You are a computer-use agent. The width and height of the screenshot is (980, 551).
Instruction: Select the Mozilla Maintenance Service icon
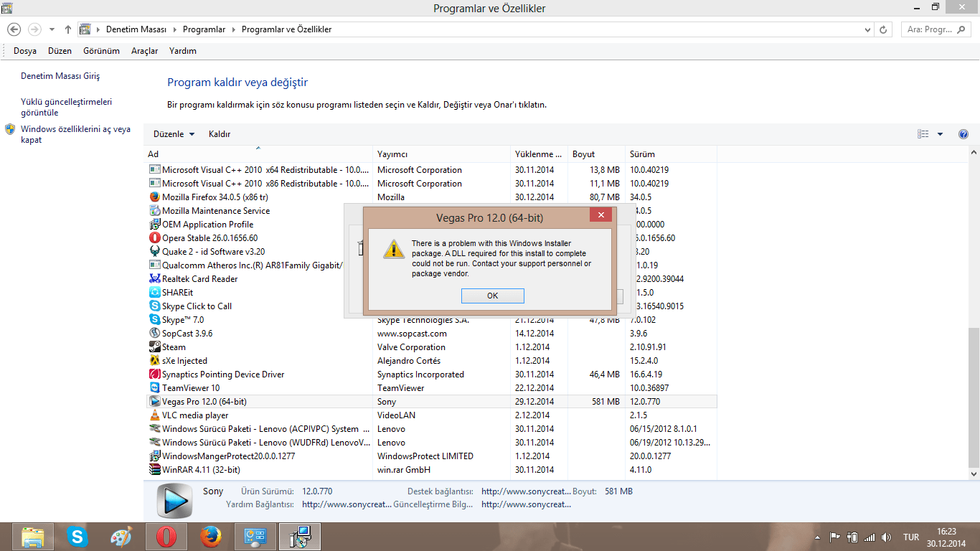(x=154, y=211)
